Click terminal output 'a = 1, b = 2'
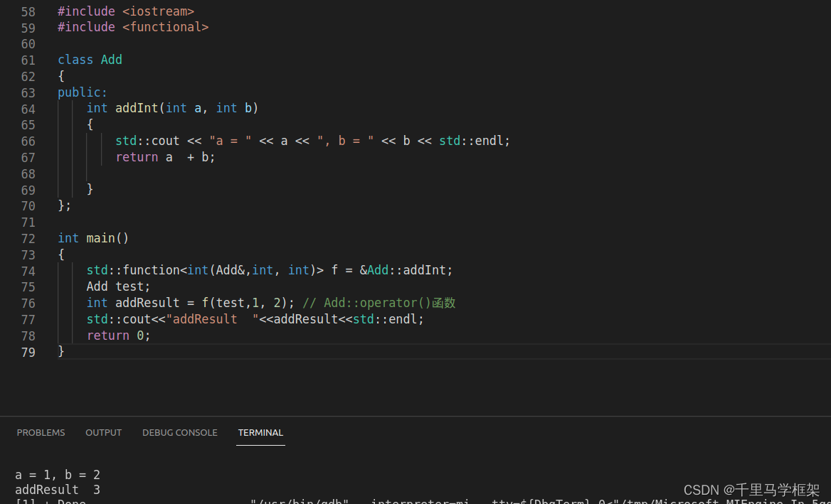The height and width of the screenshot is (504, 831). click(x=57, y=475)
